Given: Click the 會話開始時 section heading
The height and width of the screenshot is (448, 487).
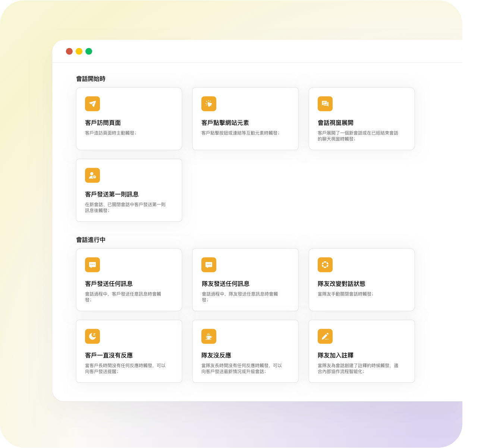Looking at the screenshot, I should point(91,79).
